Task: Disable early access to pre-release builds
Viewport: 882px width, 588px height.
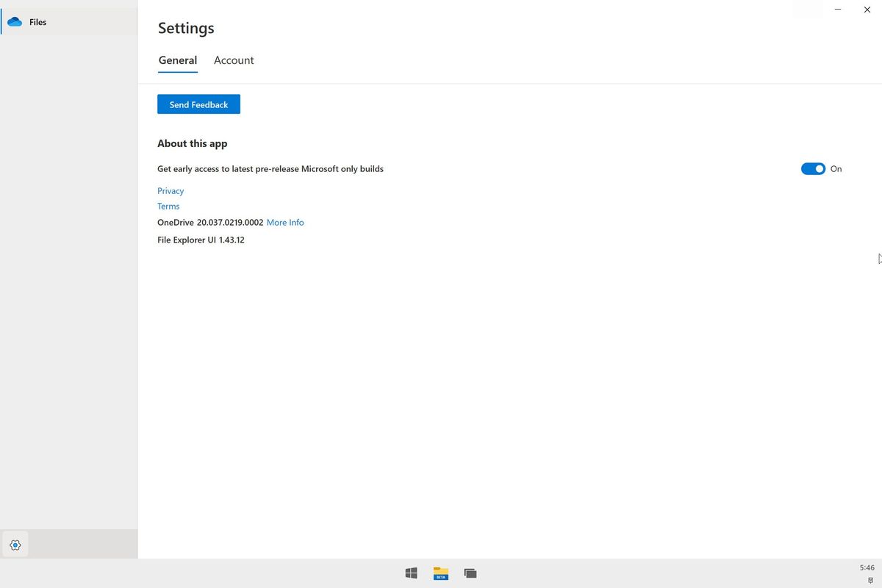Action: click(813, 168)
